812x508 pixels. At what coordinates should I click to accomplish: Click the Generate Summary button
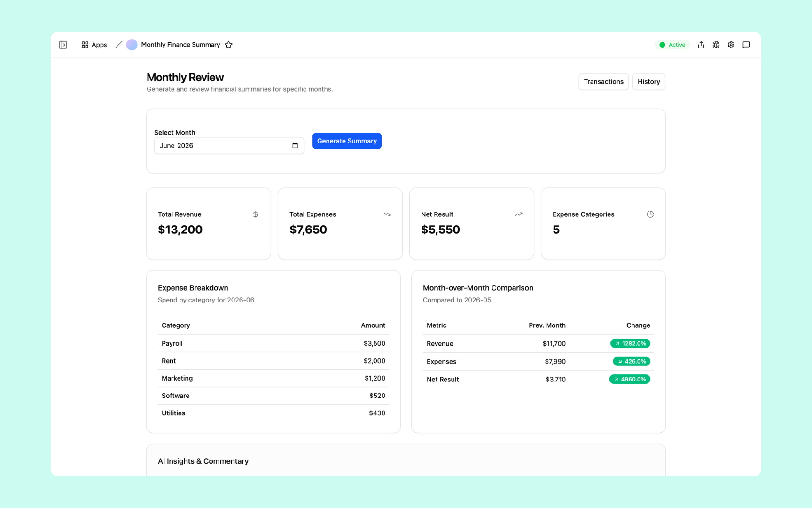click(x=347, y=141)
